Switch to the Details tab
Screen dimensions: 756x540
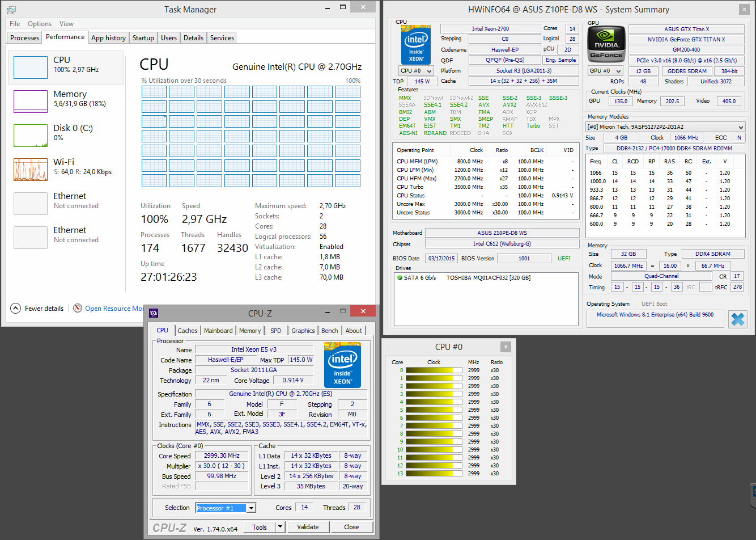pos(193,38)
